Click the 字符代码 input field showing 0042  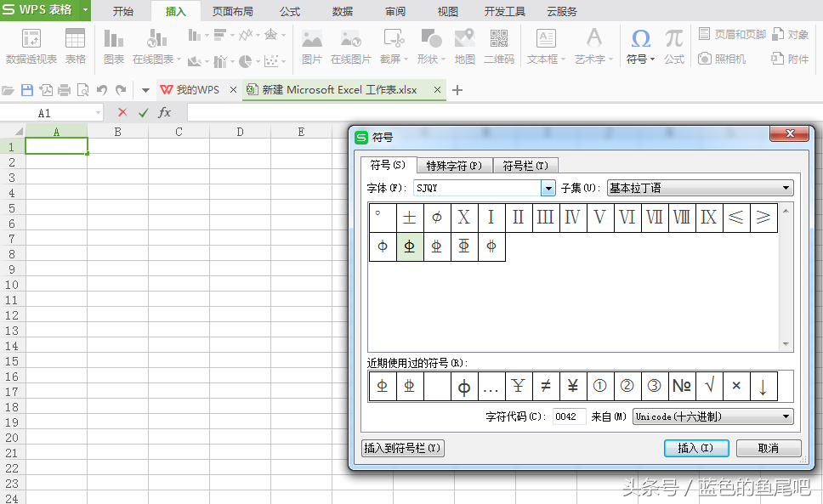[x=569, y=416]
